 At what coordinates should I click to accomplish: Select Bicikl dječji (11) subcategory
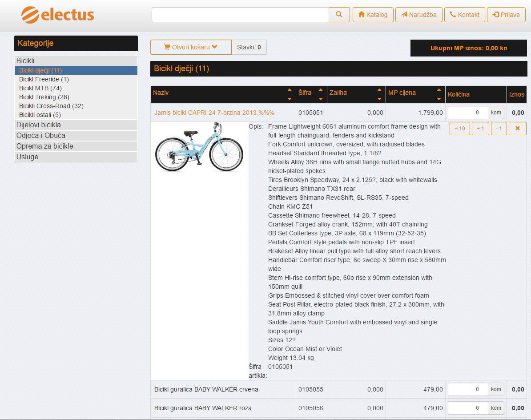pos(76,70)
